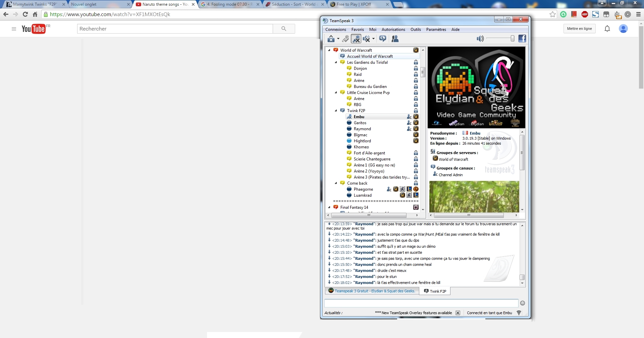Open the emoticon smiley picker
The height and width of the screenshot is (338, 644).
(523, 303)
